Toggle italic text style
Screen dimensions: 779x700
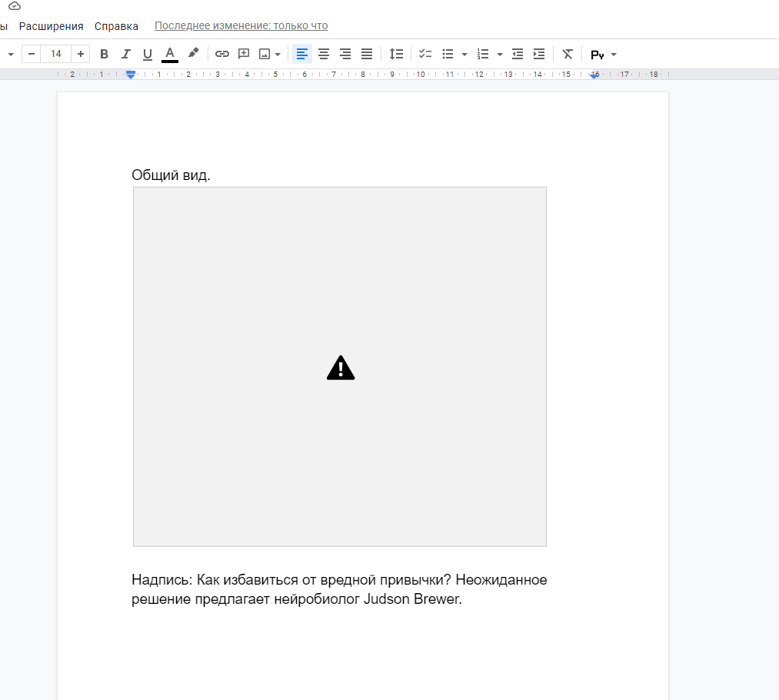(x=126, y=54)
